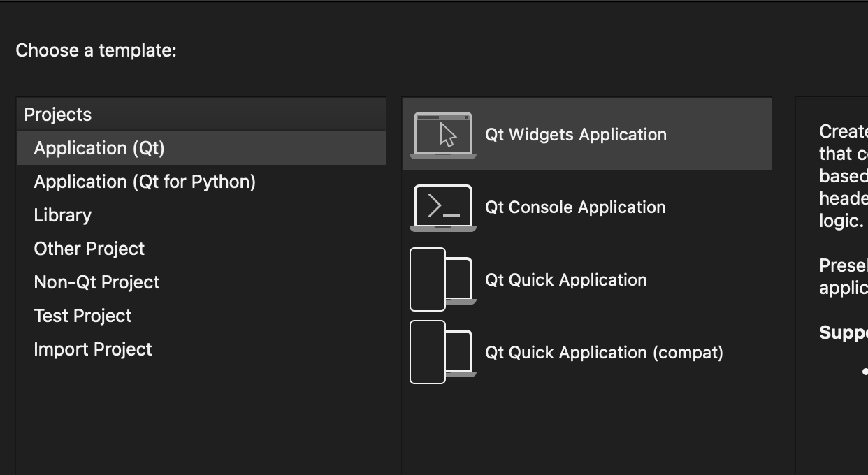Choose the Import Project category
This screenshot has width=868, height=475.
point(201,349)
